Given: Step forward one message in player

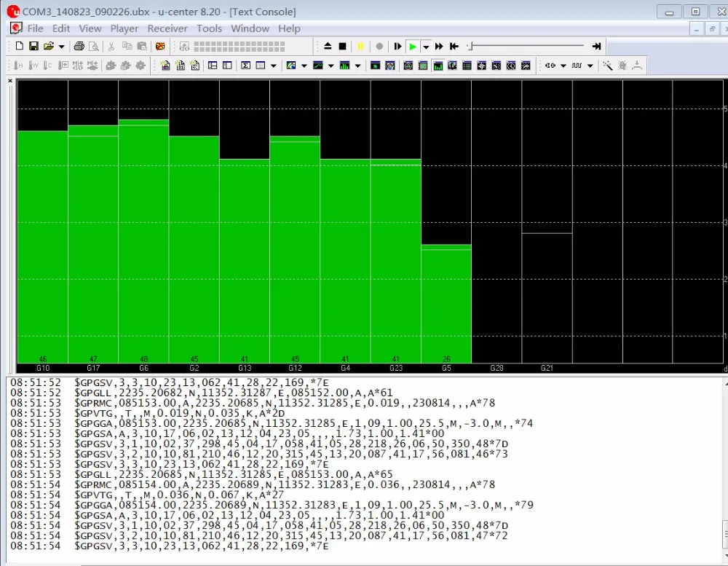Looking at the screenshot, I should [397, 46].
